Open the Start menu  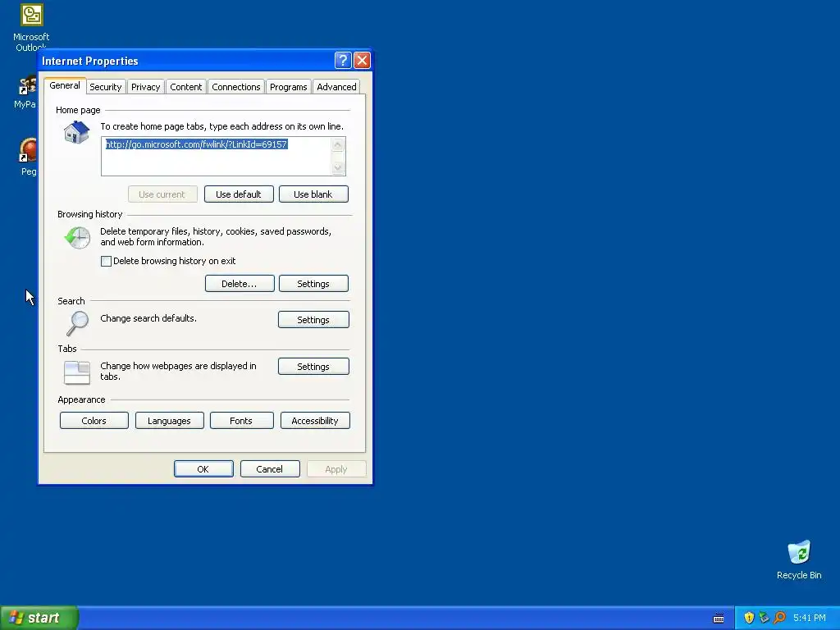39,618
